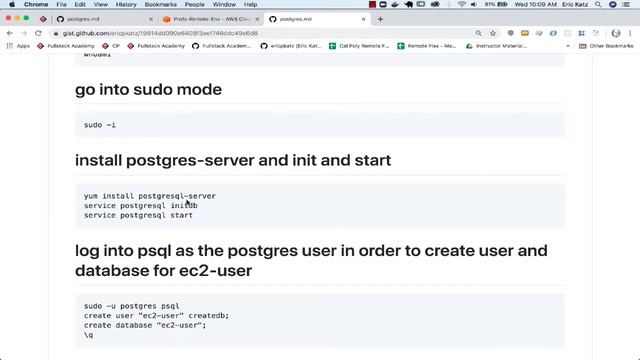Click the 'install postgres-server and init' heading
The width and height of the screenshot is (640, 360).
tap(233, 160)
